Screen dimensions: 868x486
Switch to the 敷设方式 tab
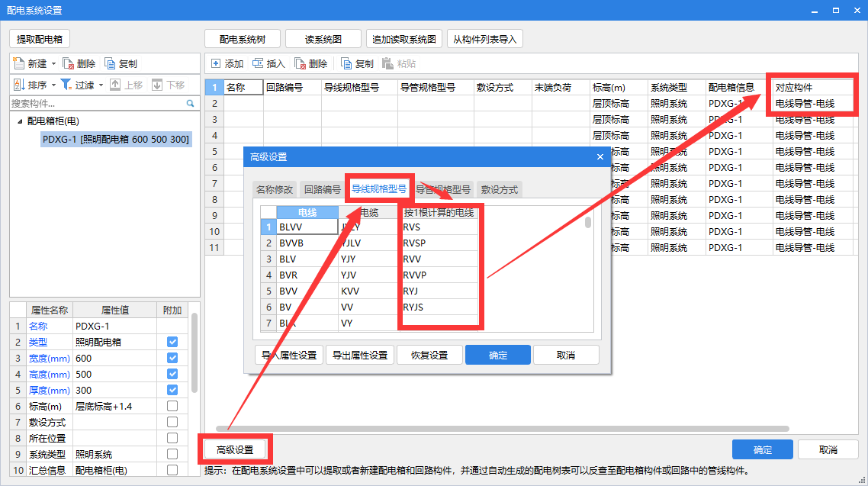click(x=499, y=189)
